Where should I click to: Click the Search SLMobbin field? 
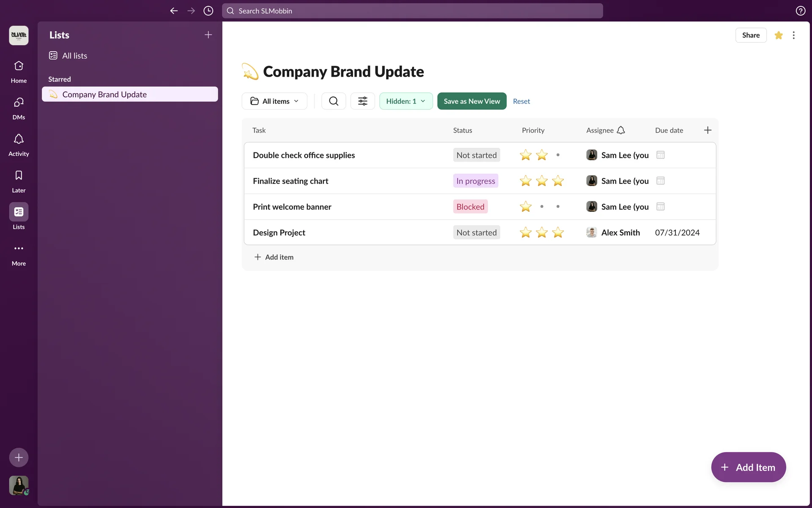tap(412, 11)
